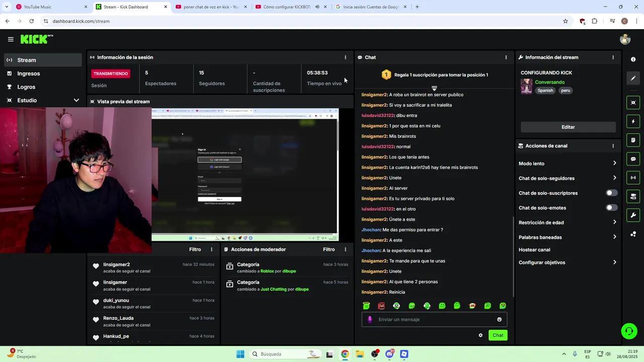Image resolution: width=644 pixels, height=362 pixels.
Task: Click Hostear canal action
Action: (534, 250)
